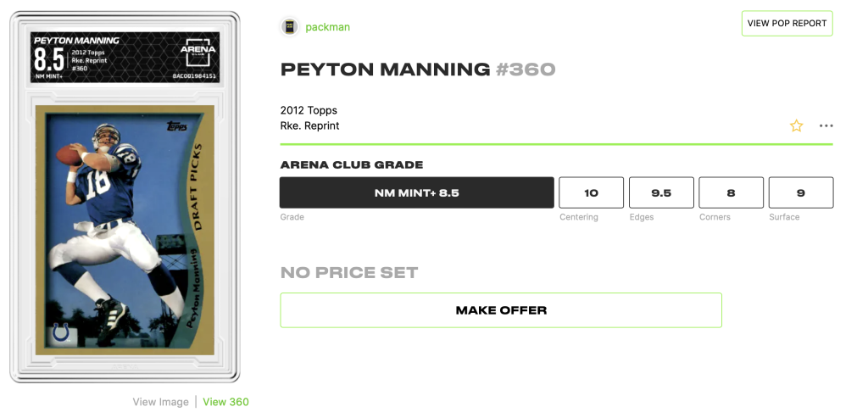Click the Surface score 9 box

tap(800, 192)
